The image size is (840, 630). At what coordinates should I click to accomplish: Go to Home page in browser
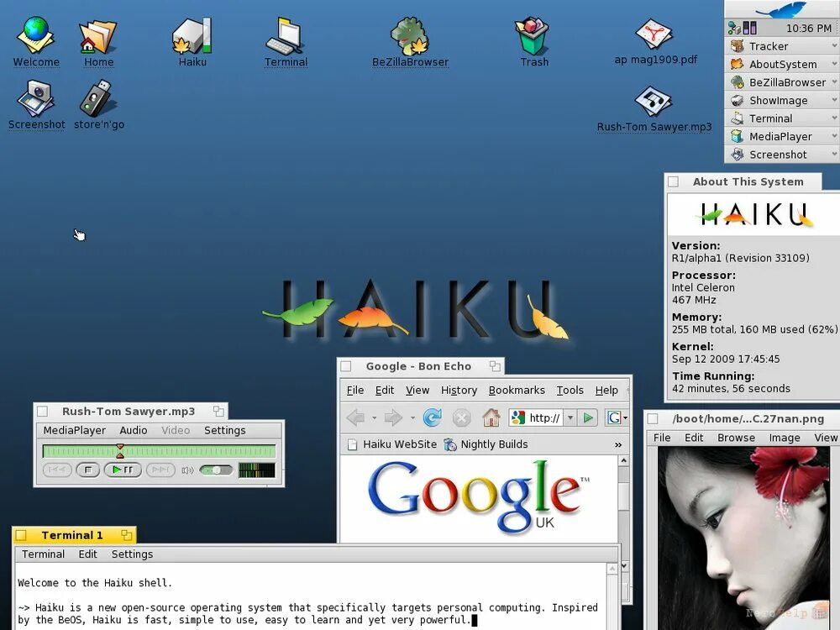(x=491, y=417)
